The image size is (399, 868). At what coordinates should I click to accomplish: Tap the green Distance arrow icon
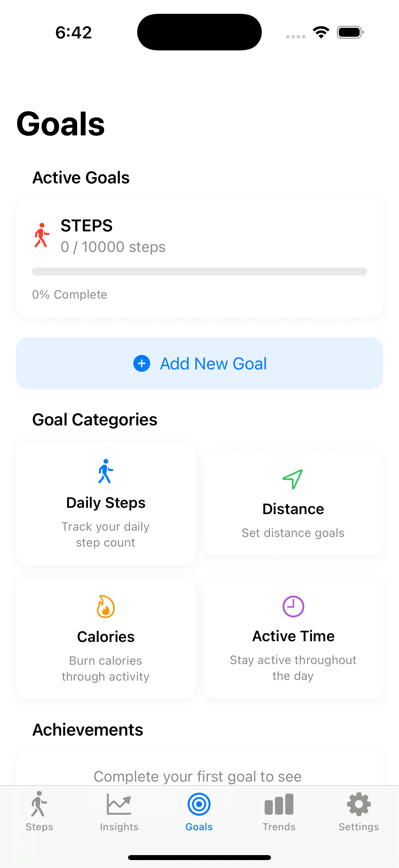[x=292, y=479]
